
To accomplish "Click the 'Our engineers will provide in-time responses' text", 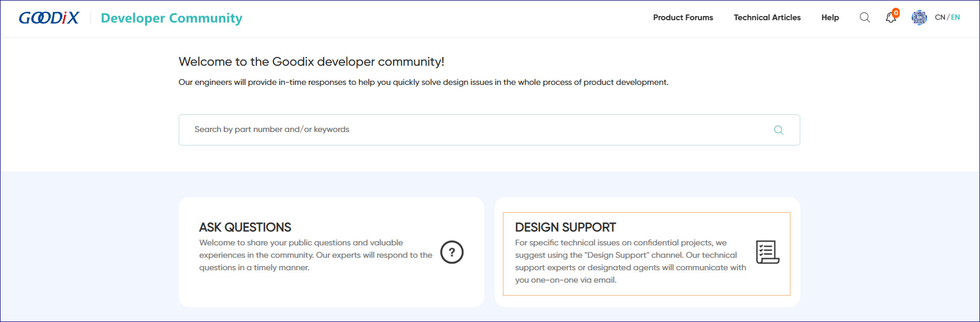I will [x=423, y=82].
